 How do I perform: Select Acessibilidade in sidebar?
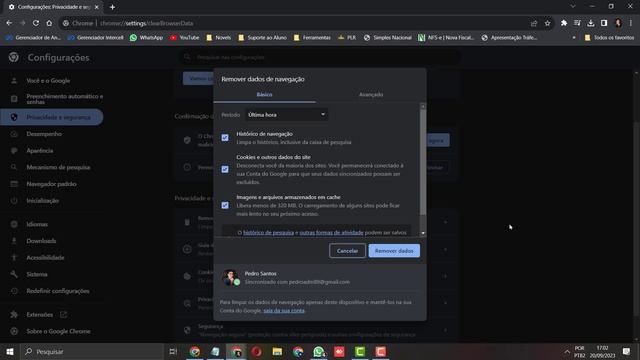coord(45,258)
